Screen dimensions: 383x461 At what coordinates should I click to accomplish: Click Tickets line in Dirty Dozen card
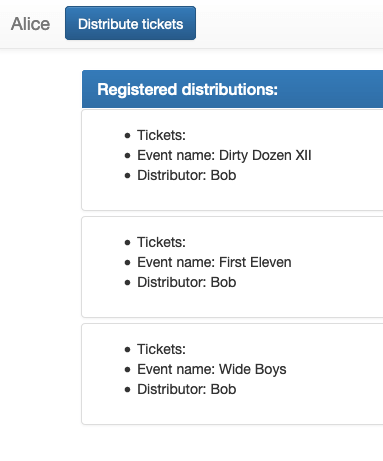click(161, 135)
